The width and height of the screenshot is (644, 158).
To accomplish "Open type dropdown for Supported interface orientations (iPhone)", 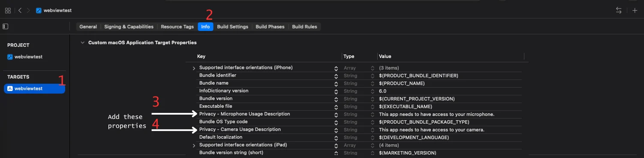I will coord(372,68).
